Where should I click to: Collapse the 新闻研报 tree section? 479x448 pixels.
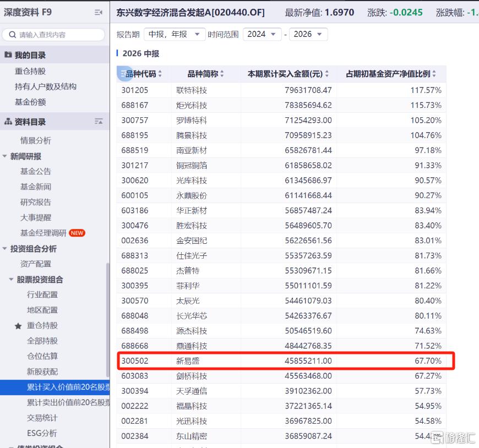4,156
